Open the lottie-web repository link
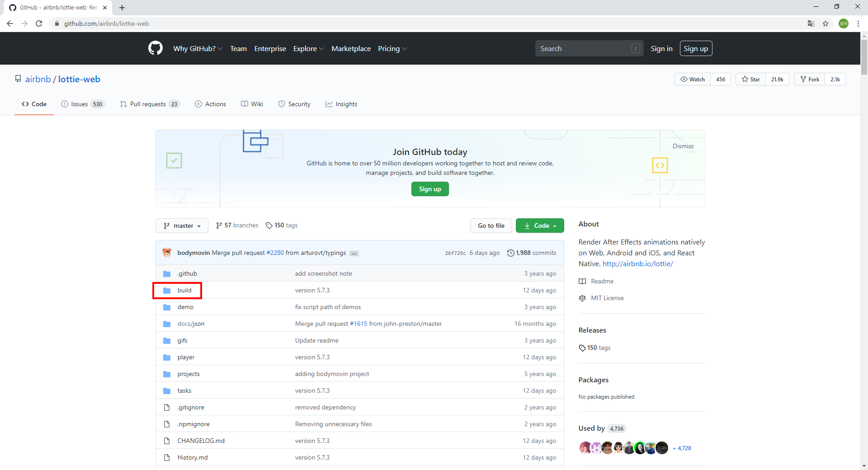 [79, 79]
